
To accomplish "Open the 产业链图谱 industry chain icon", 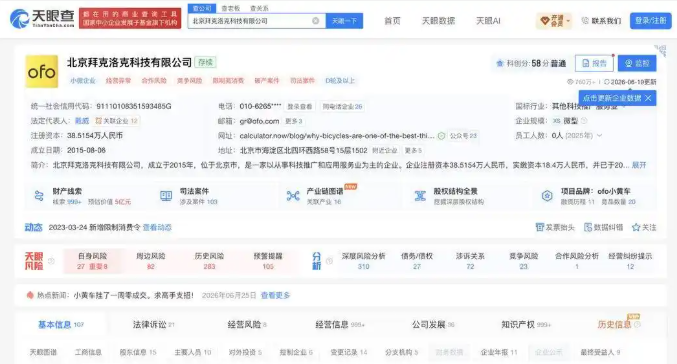I will click(x=293, y=196).
